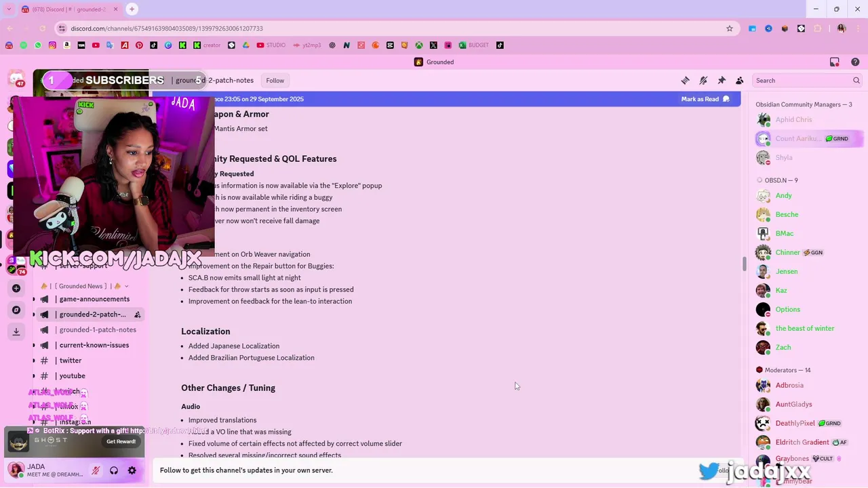
Task: Open member Aphid Chris profile
Action: pyautogui.click(x=808, y=119)
